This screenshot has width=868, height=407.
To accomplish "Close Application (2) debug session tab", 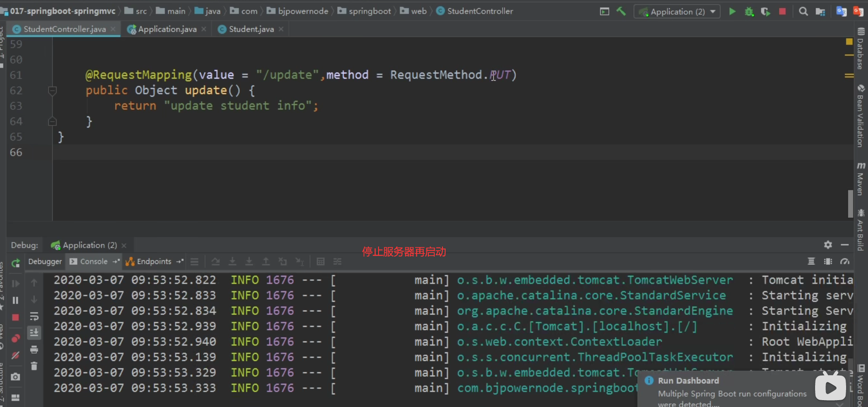I will 124,245.
